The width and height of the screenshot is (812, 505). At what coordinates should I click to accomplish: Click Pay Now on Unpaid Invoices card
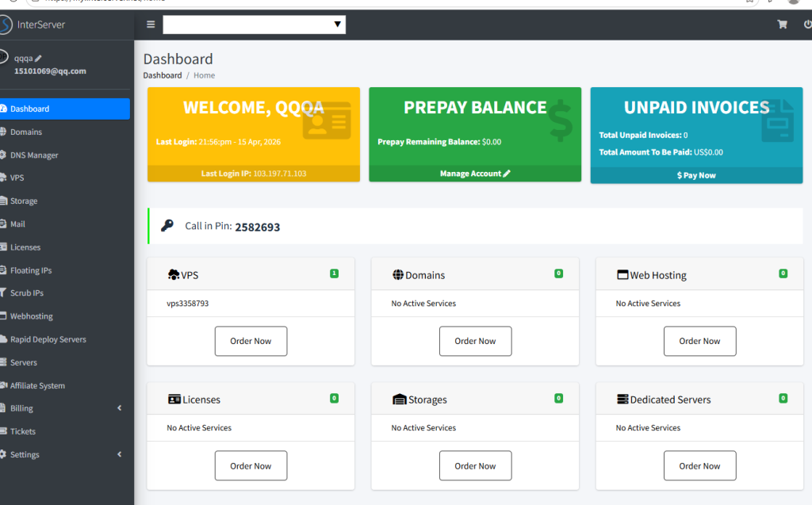pyautogui.click(x=696, y=175)
